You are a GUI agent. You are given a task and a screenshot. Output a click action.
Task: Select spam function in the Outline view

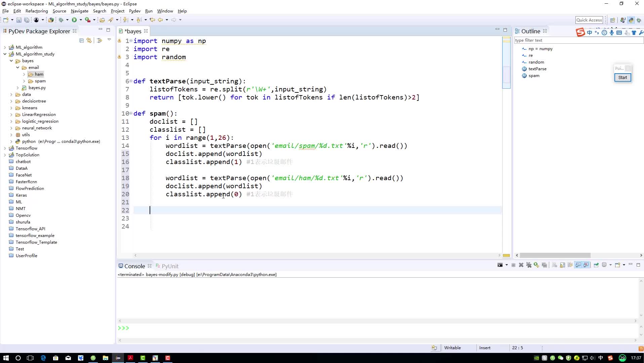pyautogui.click(x=534, y=76)
